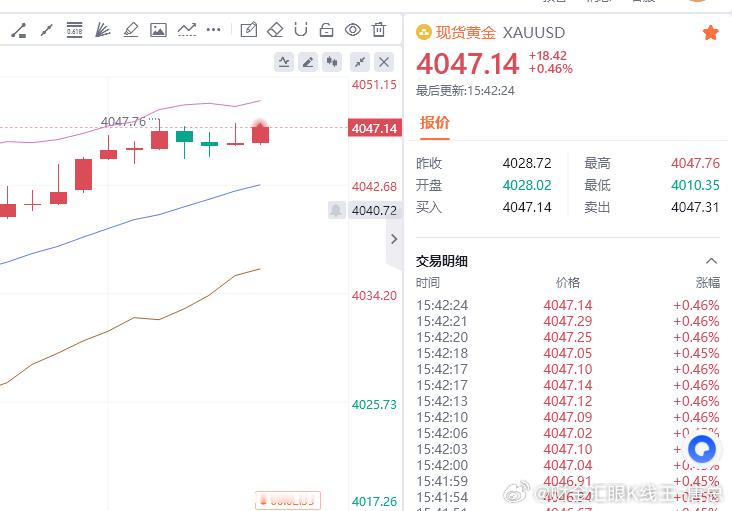The image size is (732, 511).
Task: Toggle favorite star for XAUUSD
Action: tap(711, 33)
